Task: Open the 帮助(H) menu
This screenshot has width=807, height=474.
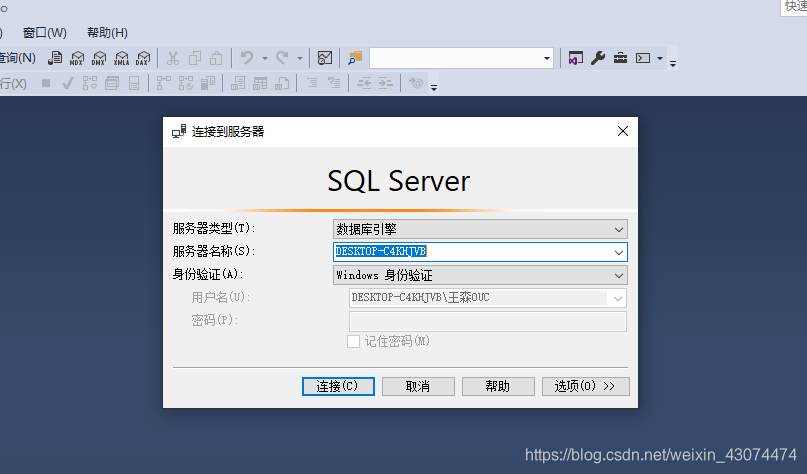Action: coord(107,33)
